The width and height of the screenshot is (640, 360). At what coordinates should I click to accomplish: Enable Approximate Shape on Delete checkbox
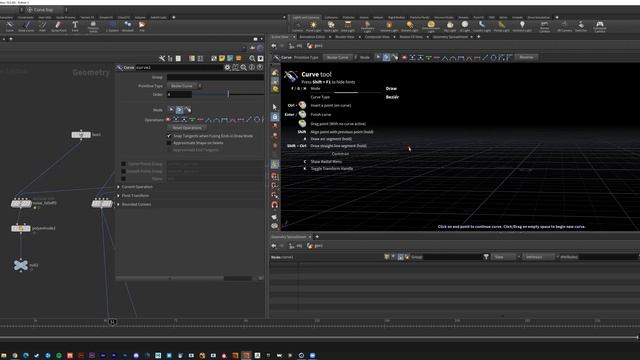[169, 143]
